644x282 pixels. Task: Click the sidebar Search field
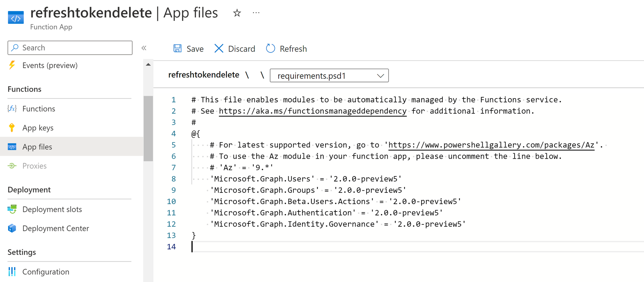tap(70, 48)
